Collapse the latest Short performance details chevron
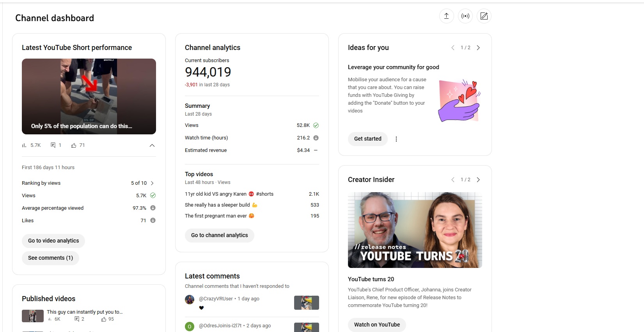This screenshot has width=644, height=332. click(x=152, y=145)
